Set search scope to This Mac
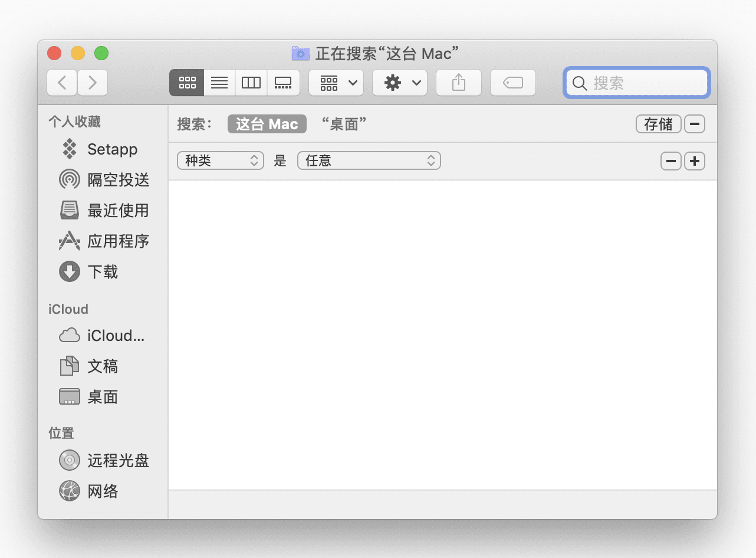Screen dimensions: 756x558 (267, 124)
